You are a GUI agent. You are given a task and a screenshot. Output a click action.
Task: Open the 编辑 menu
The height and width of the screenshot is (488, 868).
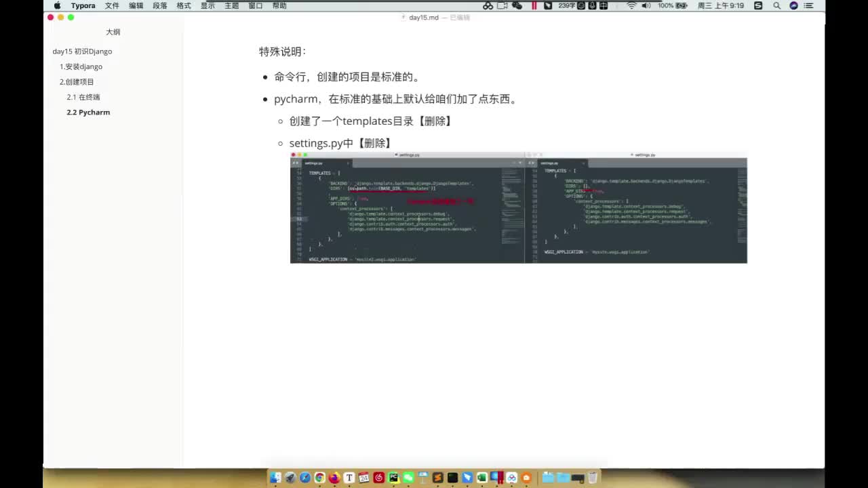tap(136, 5)
